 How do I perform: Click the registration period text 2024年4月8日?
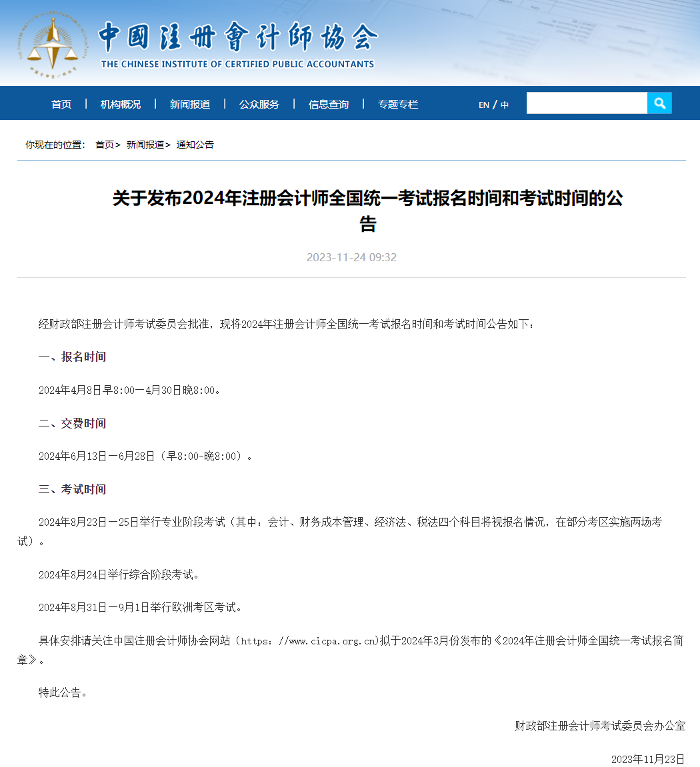click(130, 390)
